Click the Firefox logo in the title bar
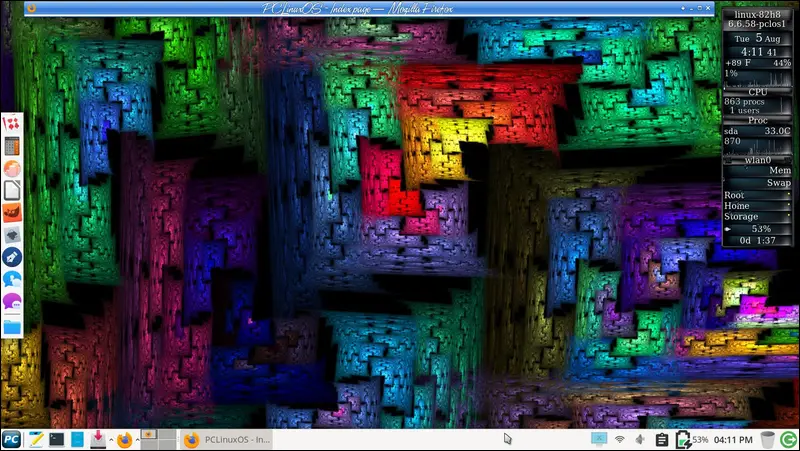Screen dimensions: 800x451 32,8
